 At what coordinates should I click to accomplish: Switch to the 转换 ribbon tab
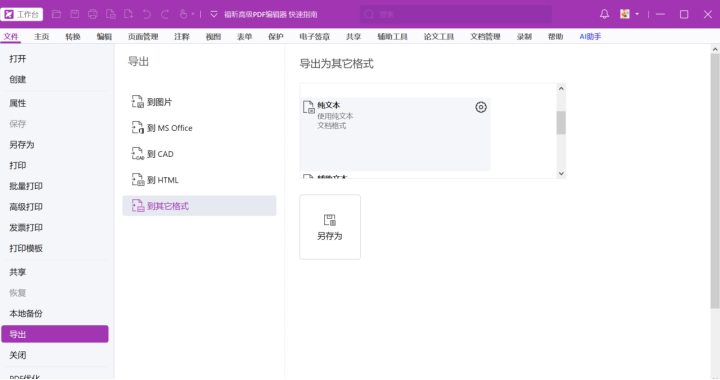pyautogui.click(x=73, y=37)
